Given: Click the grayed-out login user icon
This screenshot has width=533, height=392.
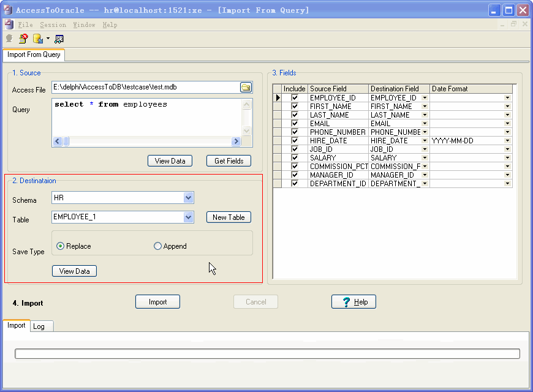Looking at the screenshot, I should pyautogui.click(x=9, y=39).
